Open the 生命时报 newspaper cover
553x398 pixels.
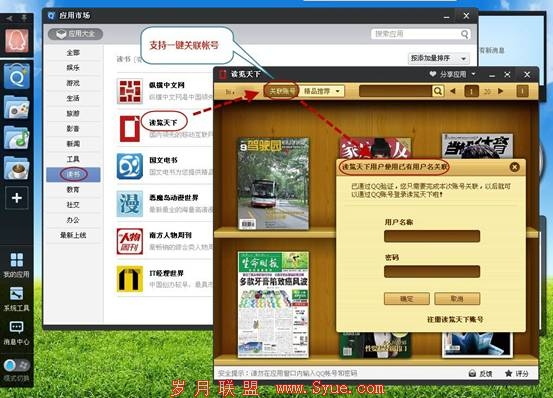pyautogui.click(x=273, y=305)
